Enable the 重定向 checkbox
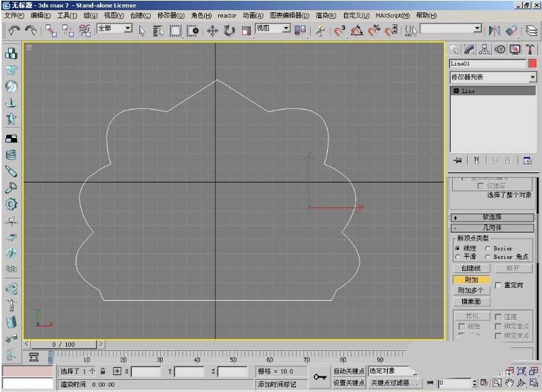 (x=499, y=285)
